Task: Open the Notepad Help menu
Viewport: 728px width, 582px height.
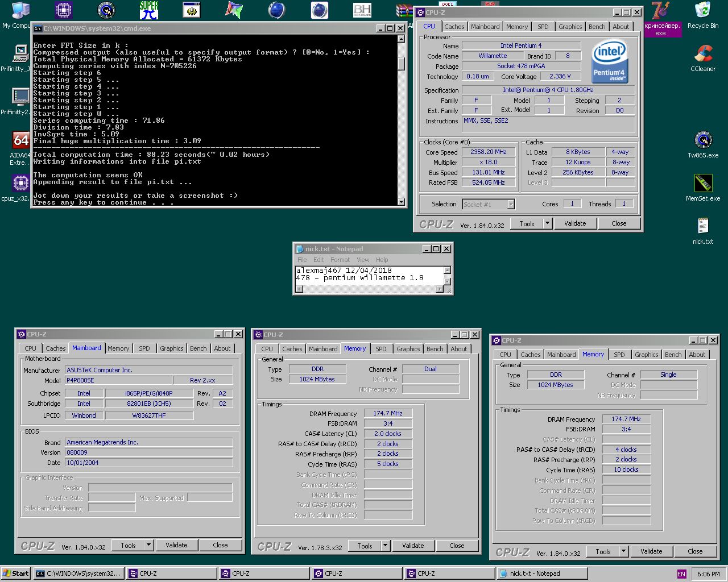Action: pos(382,260)
